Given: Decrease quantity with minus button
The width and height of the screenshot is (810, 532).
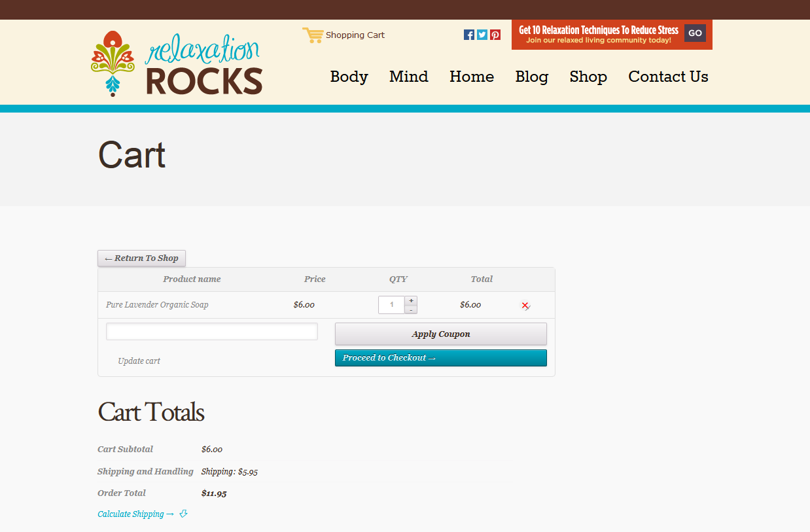Looking at the screenshot, I should (x=411, y=310).
